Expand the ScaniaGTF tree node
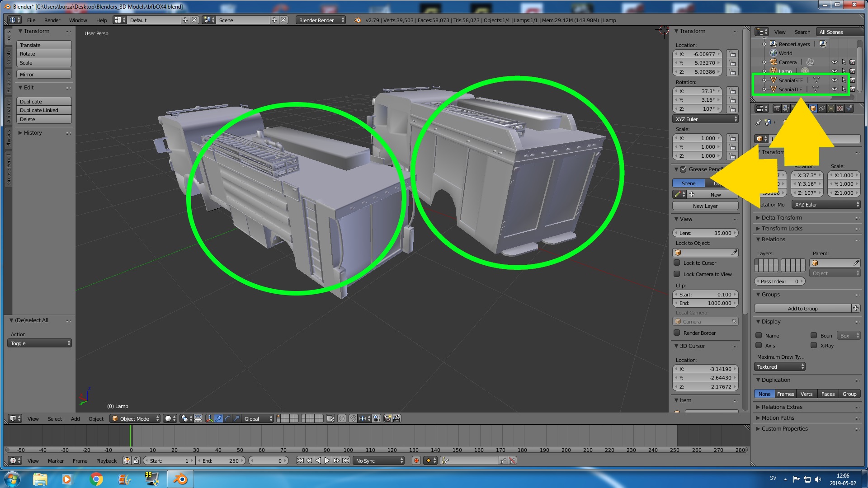 (764, 80)
